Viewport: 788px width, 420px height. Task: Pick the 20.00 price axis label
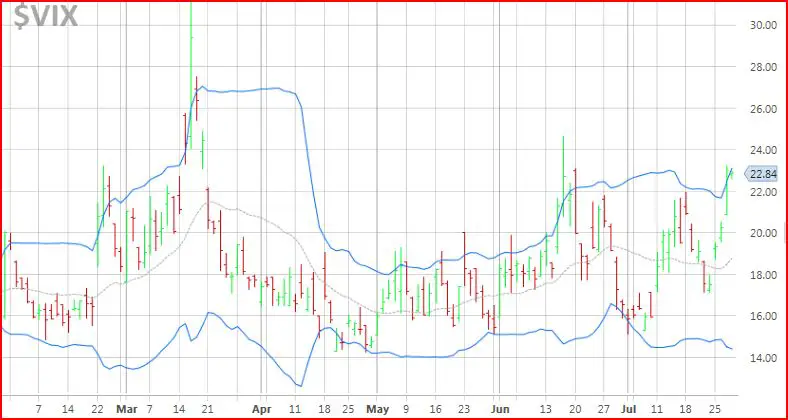(763, 233)
